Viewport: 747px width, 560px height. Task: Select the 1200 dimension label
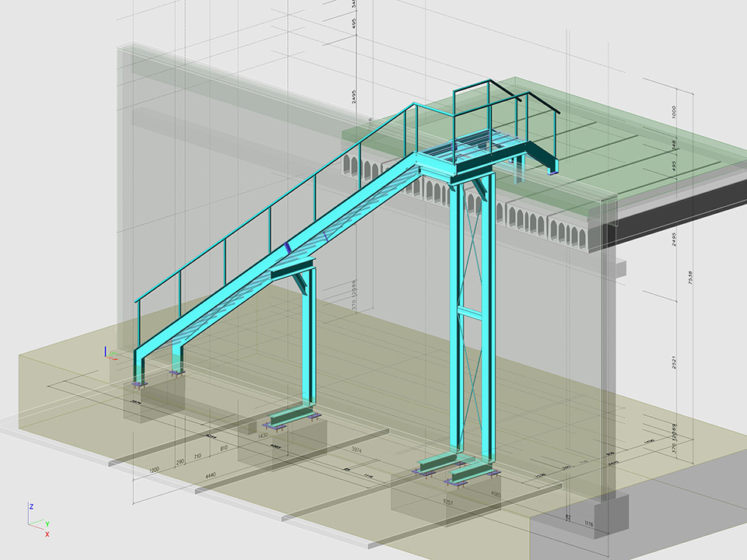pos(153,469)
